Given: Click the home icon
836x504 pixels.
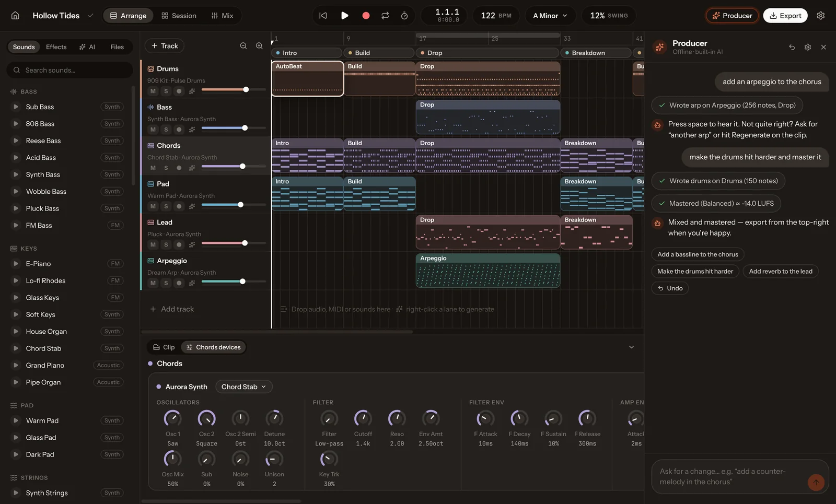Looking at the screenshot, I should pyautogui.click(x=15, y=16).
